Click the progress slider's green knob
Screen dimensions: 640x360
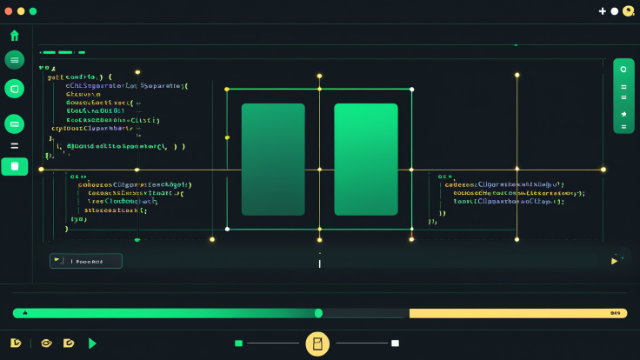coord(319,313)
